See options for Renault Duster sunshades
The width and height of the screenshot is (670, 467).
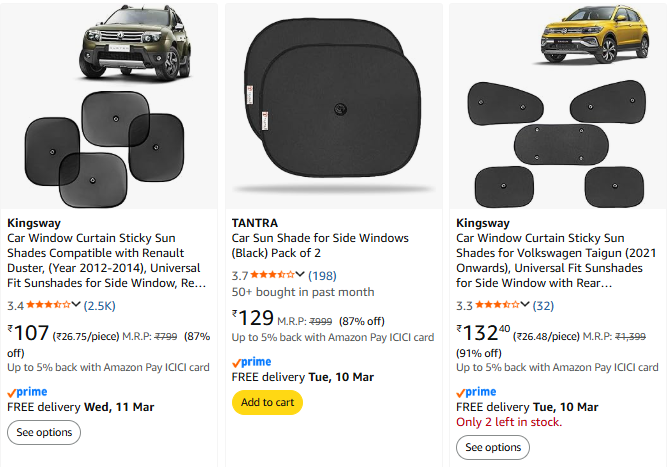(x=44, y=432)
